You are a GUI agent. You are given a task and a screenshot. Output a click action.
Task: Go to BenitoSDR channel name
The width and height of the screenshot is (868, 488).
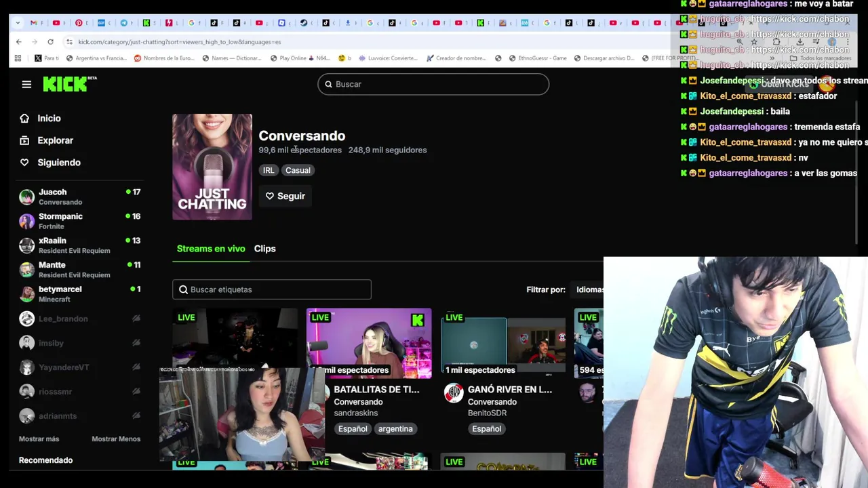(x=487, y=413)
